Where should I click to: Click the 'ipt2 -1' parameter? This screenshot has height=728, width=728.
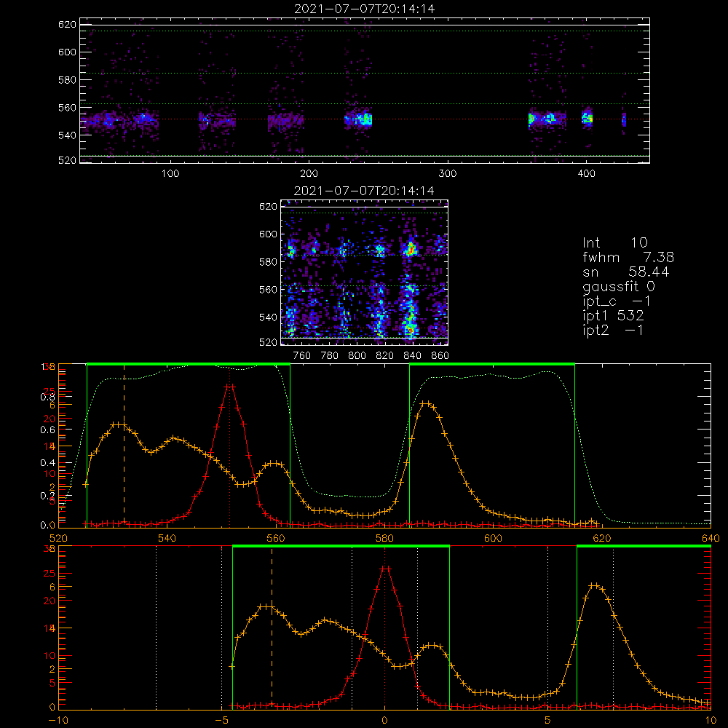(x=613, y=330)
